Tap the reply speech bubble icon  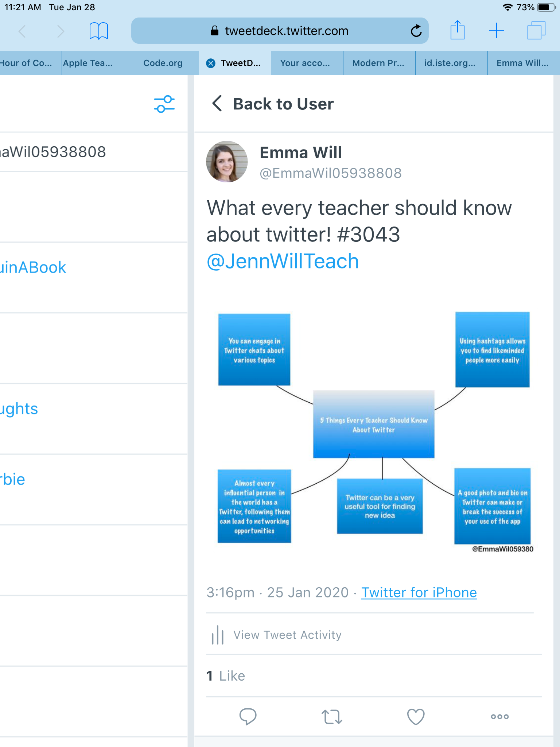pyautogui.click(x=248, y=716)
